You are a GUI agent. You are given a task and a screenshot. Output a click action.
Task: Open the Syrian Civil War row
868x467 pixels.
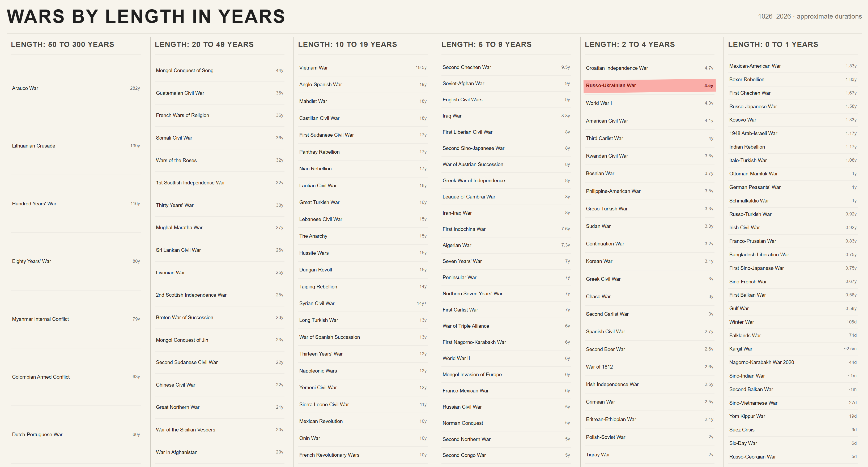coord(363,303)
